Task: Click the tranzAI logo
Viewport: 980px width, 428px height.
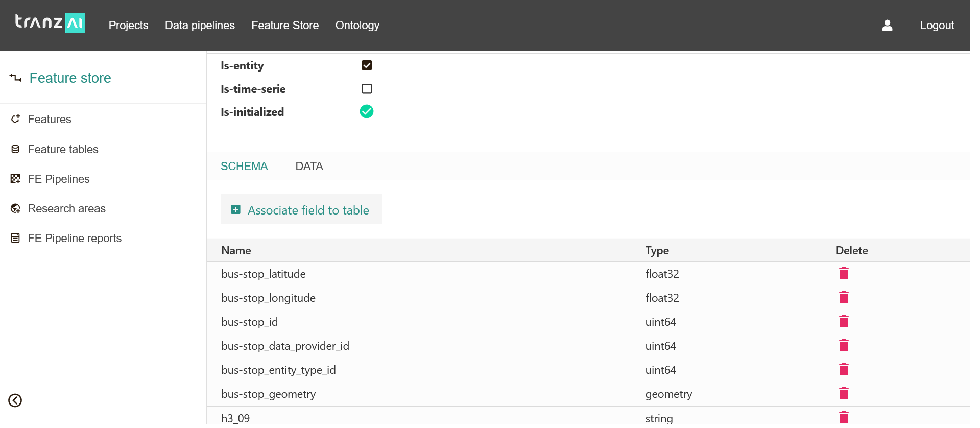Action: 50,23
